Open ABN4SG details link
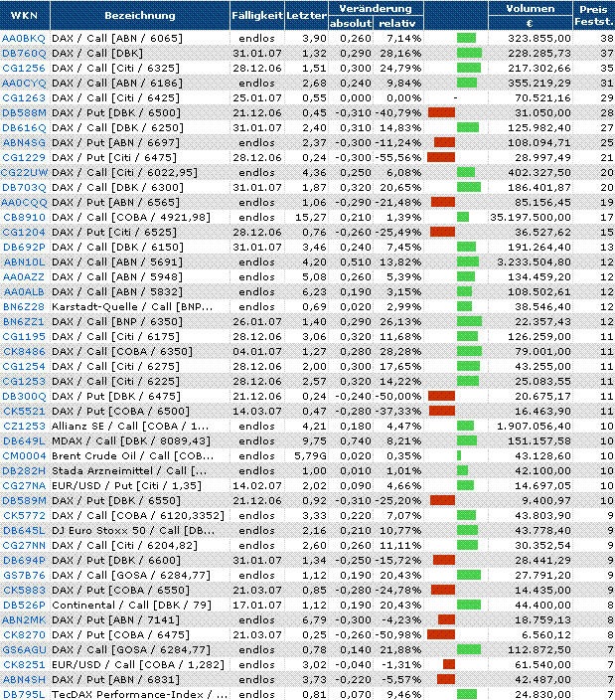Viewport: 615px width, 700px height. click(24, 143)
